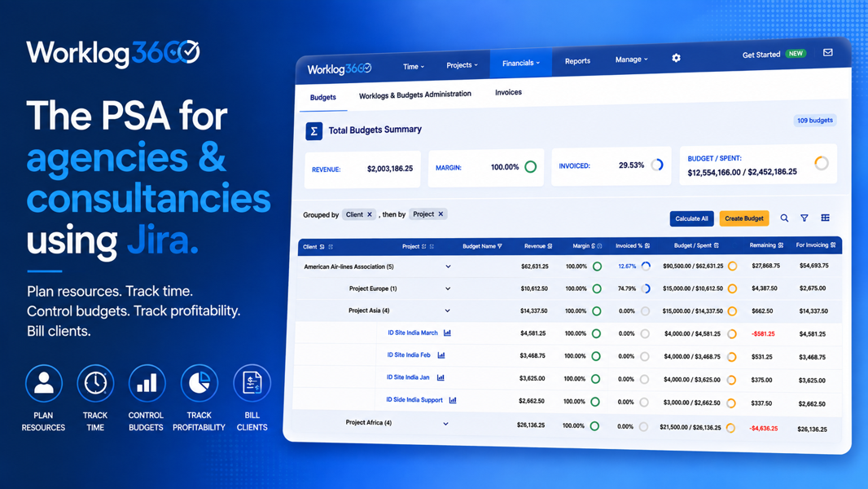
Task: Switch to Worklogs & Budgets Administration tab
Action: [x=415, y=95]
